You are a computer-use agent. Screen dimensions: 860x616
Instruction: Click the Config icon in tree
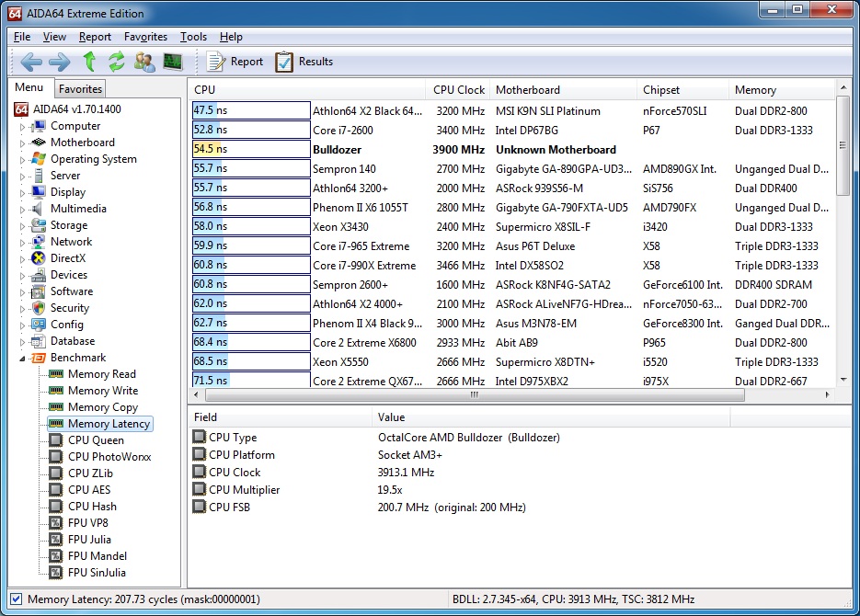[x=39, y=325]
